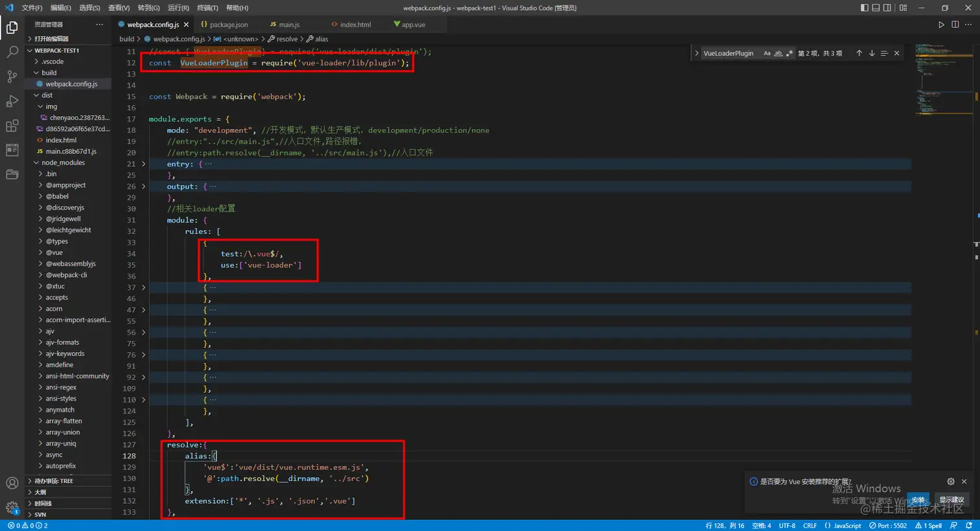Open the Search view in activity bar
Screen dimensions: 980x531
[12, 53]
